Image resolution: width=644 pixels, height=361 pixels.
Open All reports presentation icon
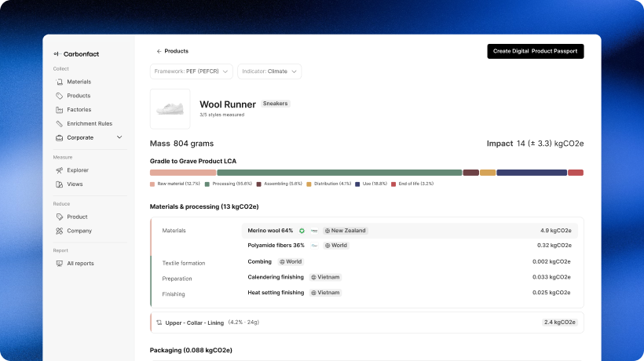tap(60, 264)
